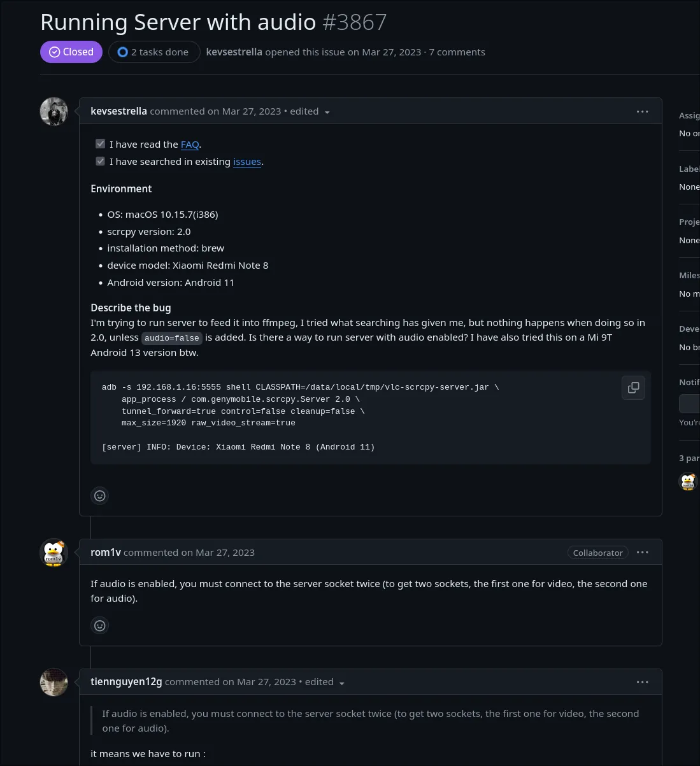Toggle the "I have read the FAQ" checkbox
This screenshot has width=700, height=766.
click(101, 144)
